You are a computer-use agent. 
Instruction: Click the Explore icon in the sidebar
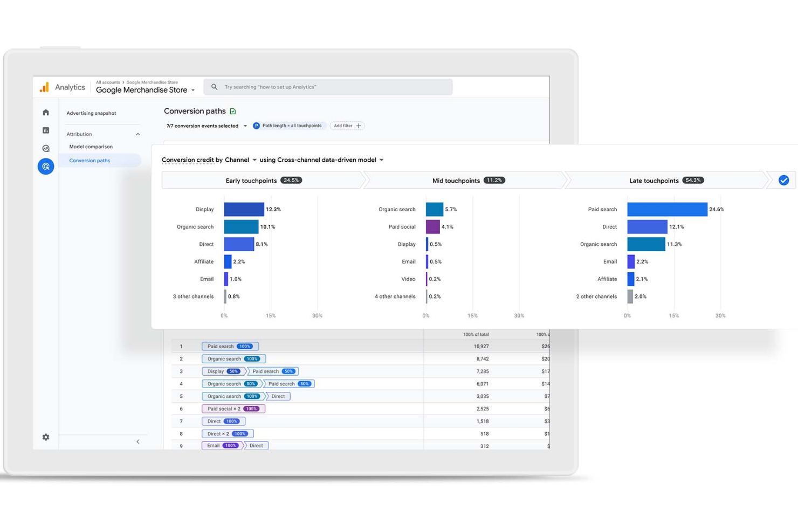click(46, 148)
